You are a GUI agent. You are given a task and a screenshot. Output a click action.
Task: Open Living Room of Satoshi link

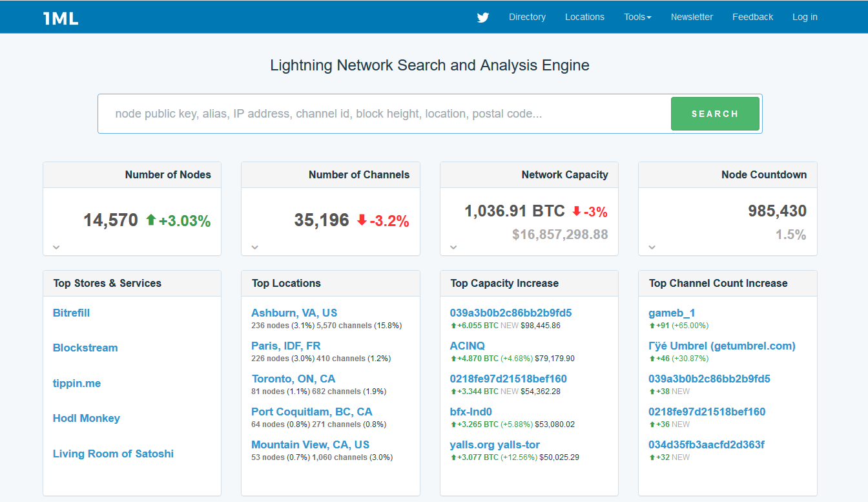[113, 454]
